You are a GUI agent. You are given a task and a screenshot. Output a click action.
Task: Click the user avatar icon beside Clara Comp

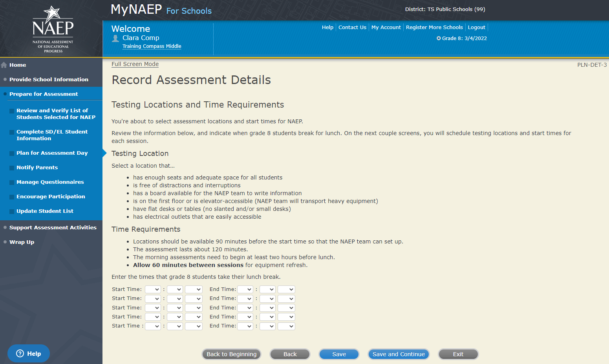(115, 38)
